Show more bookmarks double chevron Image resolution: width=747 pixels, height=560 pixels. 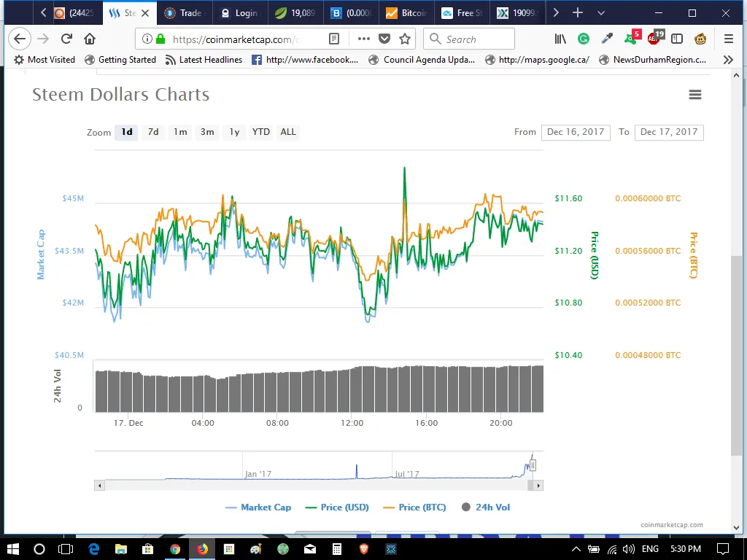(x=728, y=60)
